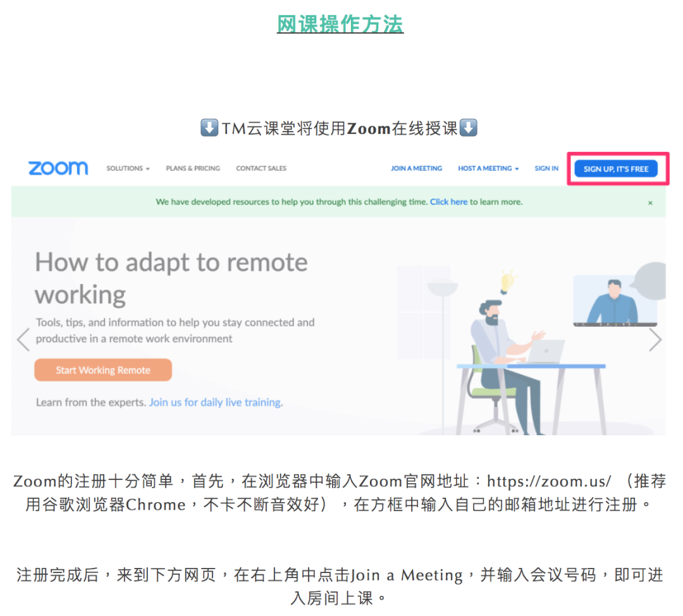Viewport: 683px width, 616px height.
Task: Click the Sign In link
Action: click(546, 169)
